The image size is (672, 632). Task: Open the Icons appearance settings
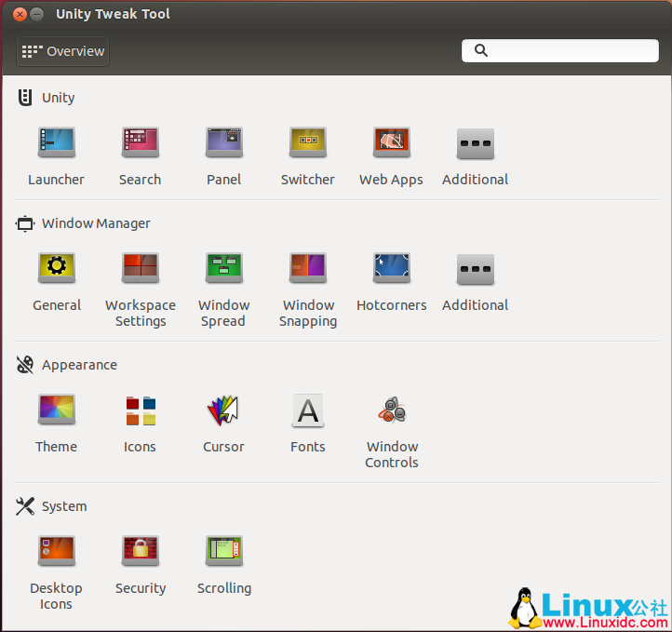click(x=141, y=410)
